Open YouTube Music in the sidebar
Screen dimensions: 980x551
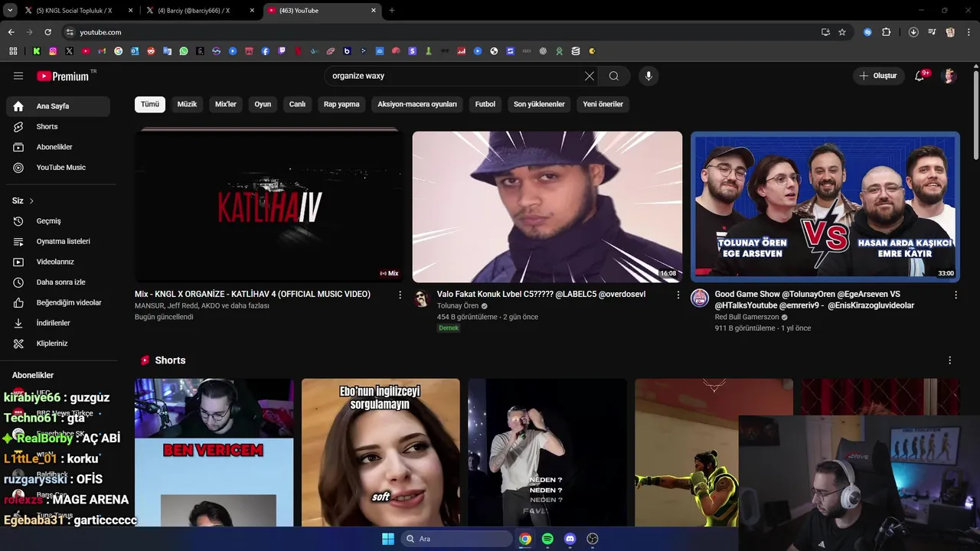pyautogui.click(x=58, y=168)
